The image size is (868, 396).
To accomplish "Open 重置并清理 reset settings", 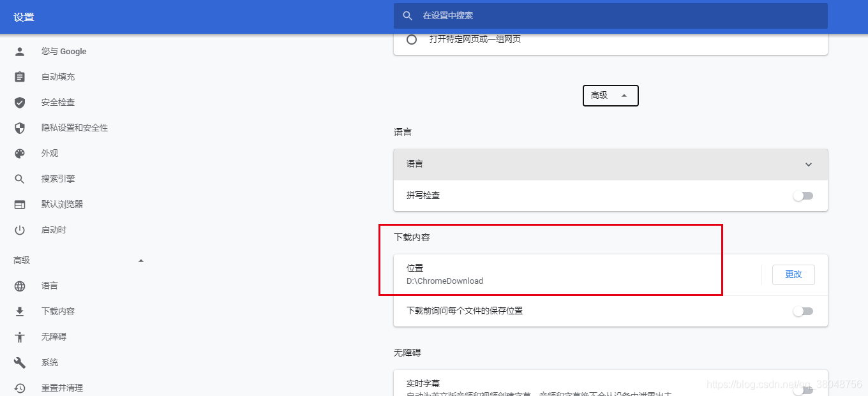I will (x=62, y=387).
